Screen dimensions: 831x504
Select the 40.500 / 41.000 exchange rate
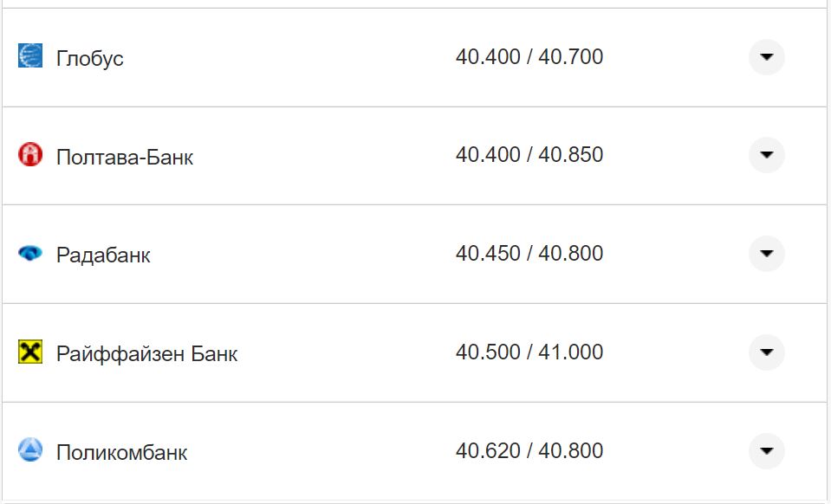529,352
